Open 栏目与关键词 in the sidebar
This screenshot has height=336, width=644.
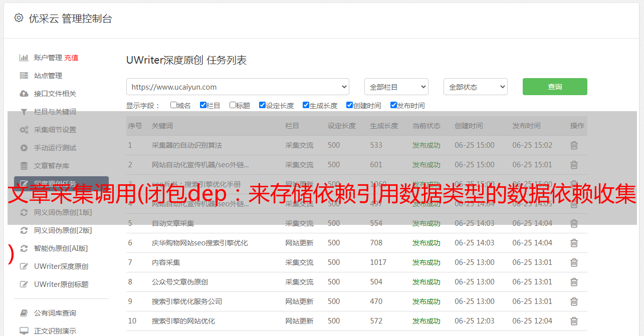[x=55, y=112]
